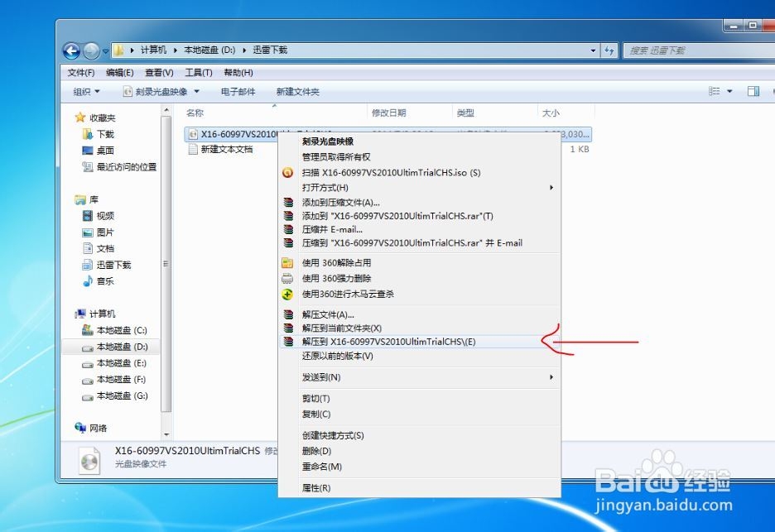Open the recent pages dropdown beside Forward
775x532 pixels.
[105, 50]
